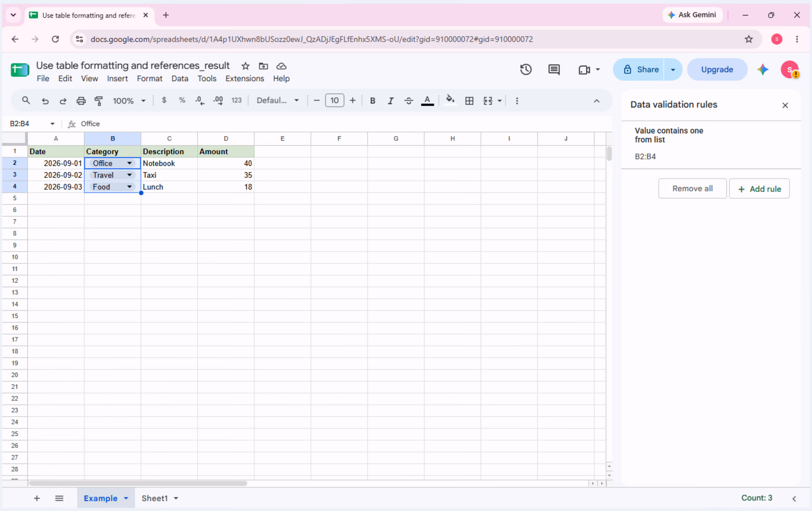Open the Data menu
Image resolution: width=812 pixels, height=511 pixels.
(180, 79)
